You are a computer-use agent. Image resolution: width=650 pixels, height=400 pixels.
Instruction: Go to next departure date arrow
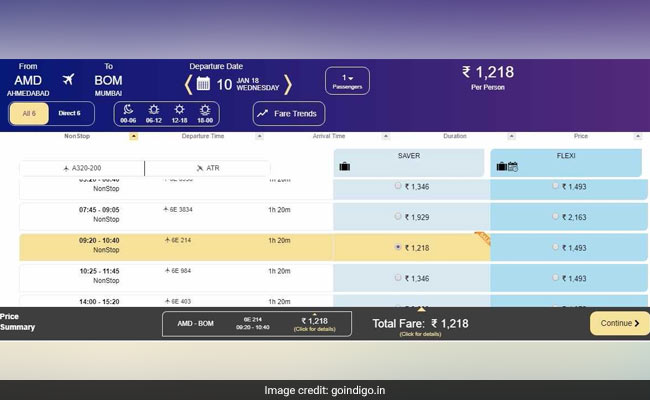tap(288, 85)
